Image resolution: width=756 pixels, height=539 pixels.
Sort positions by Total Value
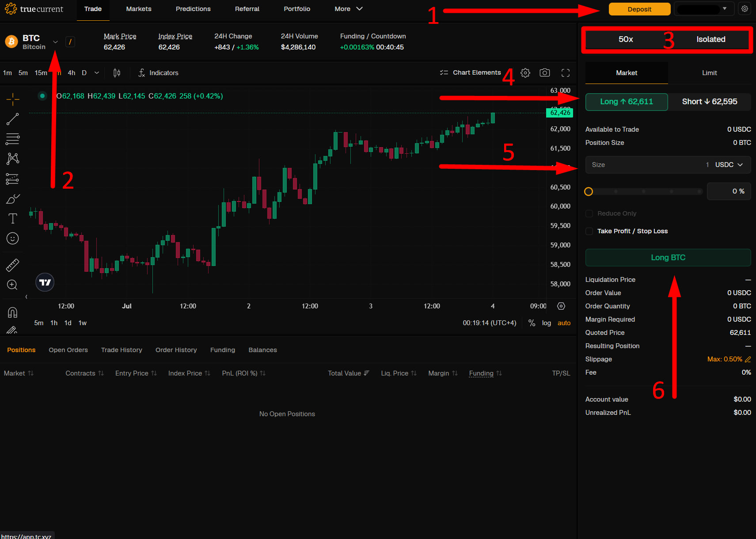(x=349, y=373)
